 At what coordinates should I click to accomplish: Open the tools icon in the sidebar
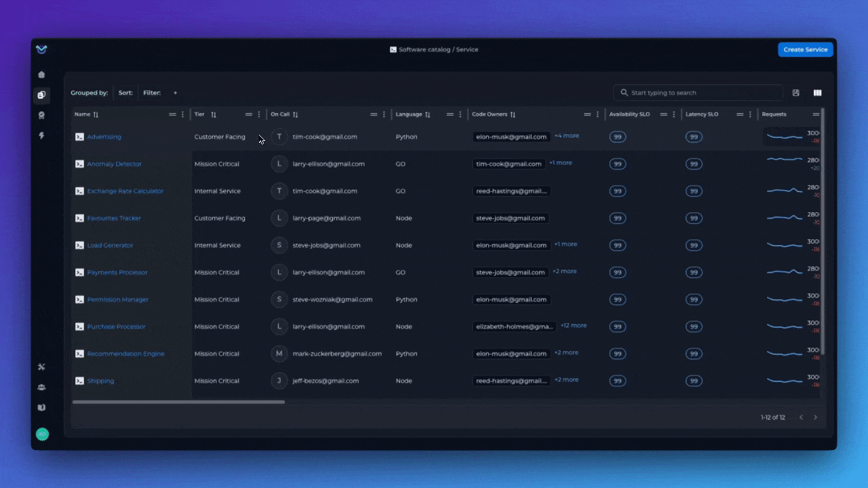(x=41, y=367)
